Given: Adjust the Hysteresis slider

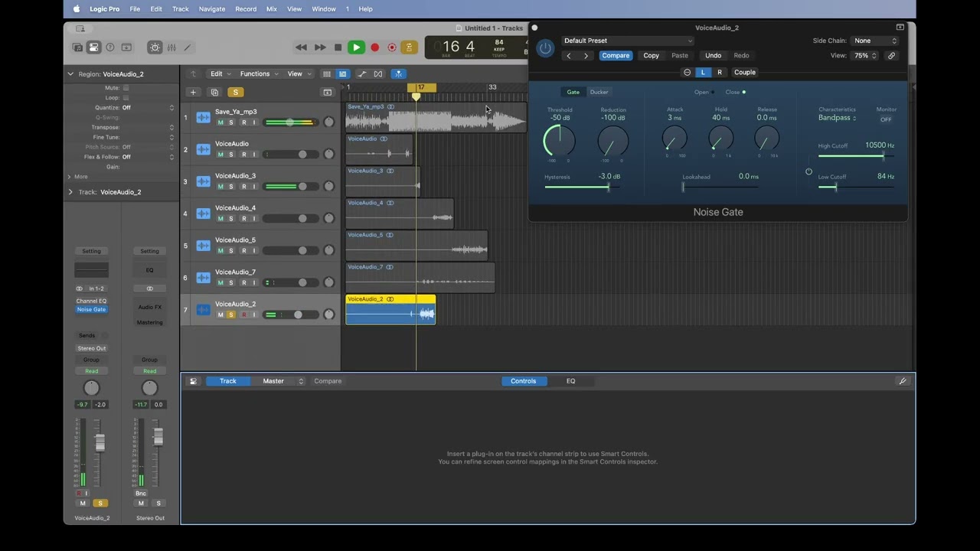Looking at the screenshot, I should point(582,187).
